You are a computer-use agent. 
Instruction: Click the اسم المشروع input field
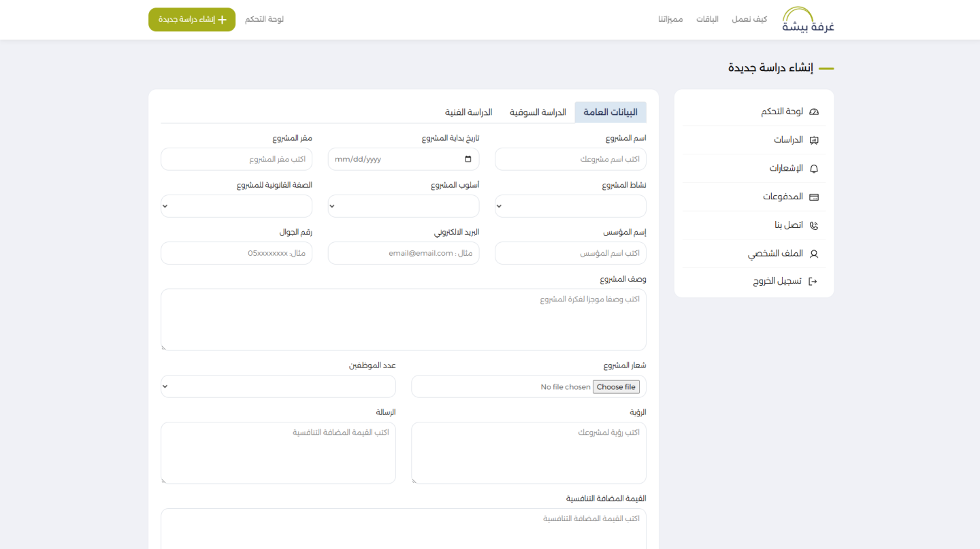[x=570, y=159]
